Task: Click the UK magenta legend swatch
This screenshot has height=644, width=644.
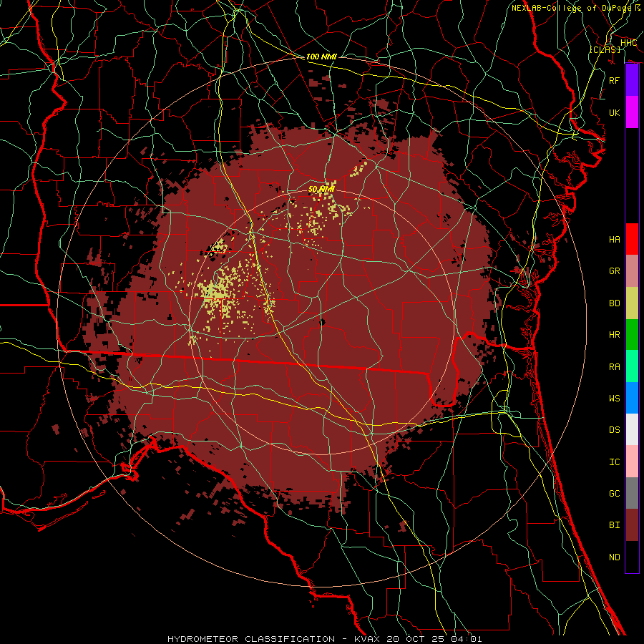Action: (x=632, y=112)
